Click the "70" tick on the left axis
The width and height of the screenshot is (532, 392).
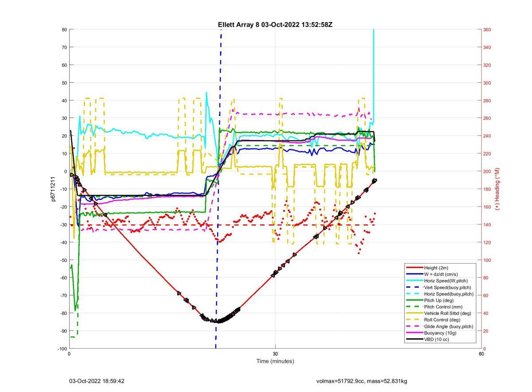[64, 47]
